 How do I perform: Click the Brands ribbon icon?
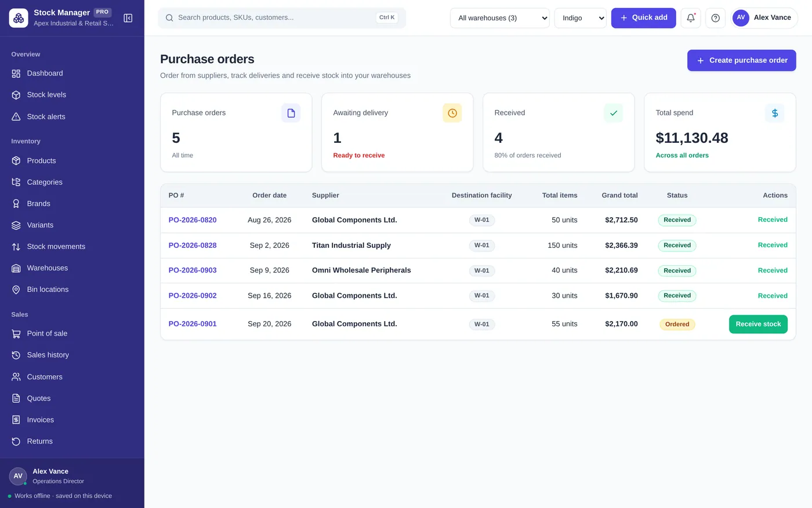coord(16,204)
